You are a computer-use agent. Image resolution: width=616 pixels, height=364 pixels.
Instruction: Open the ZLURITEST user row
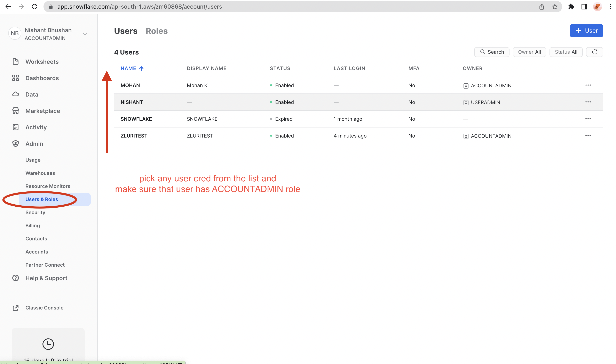pos(358,136)
